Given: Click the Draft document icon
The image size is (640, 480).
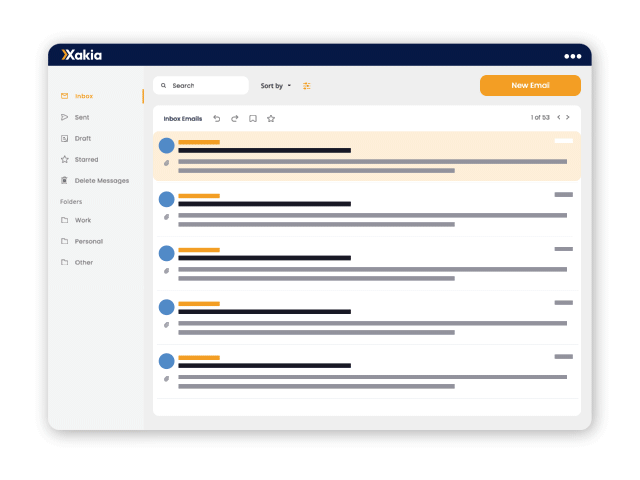Looking at the screenshot, I should pyautogui.click(x=64, y=138).
